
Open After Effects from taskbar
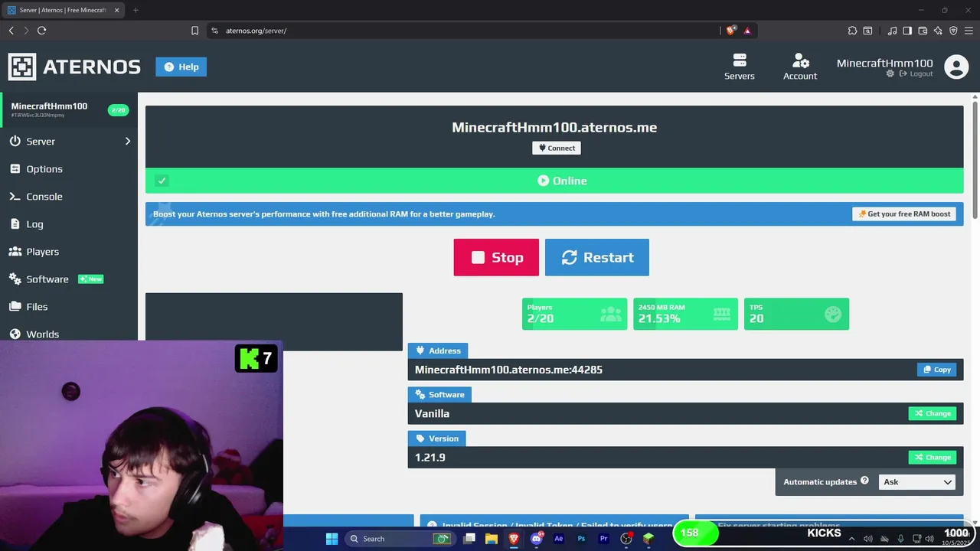click(x=559, y=539)
